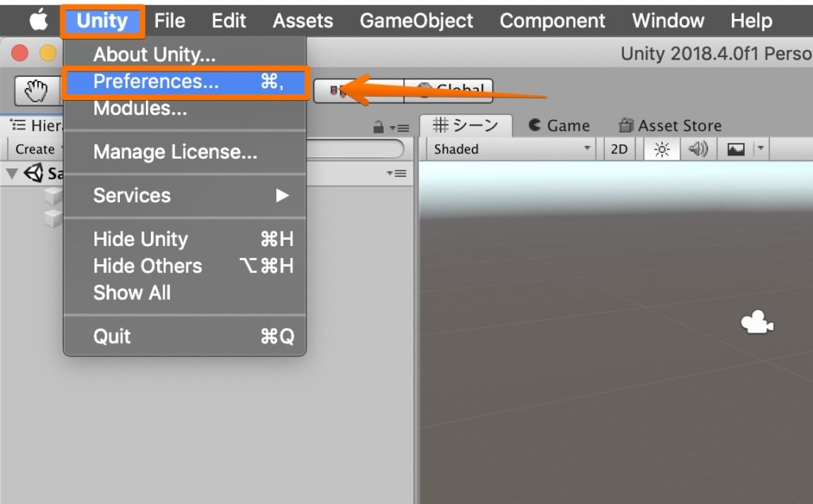This screenshot has width=813, height=504.
Task: Toggle scene lighting with the sun icon
Action: [661, 149]
